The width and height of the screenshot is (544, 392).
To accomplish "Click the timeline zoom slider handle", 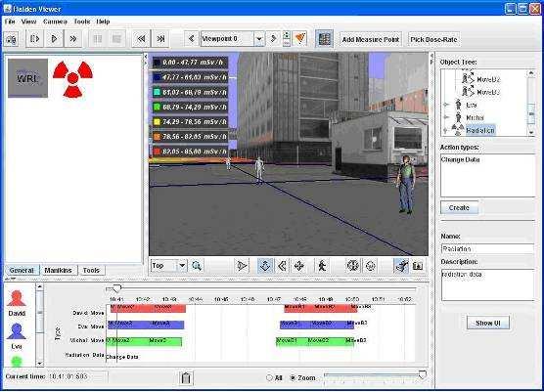I will (423, 375).
